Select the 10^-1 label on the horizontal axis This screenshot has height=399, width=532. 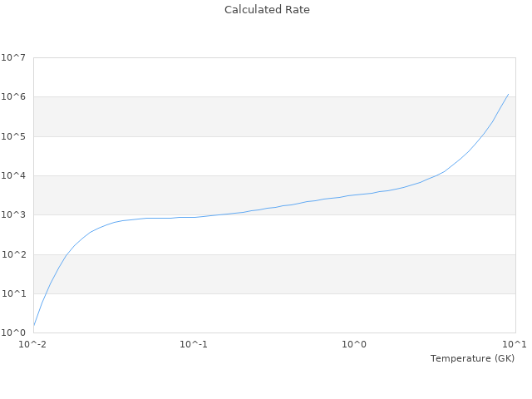point(194,344)
